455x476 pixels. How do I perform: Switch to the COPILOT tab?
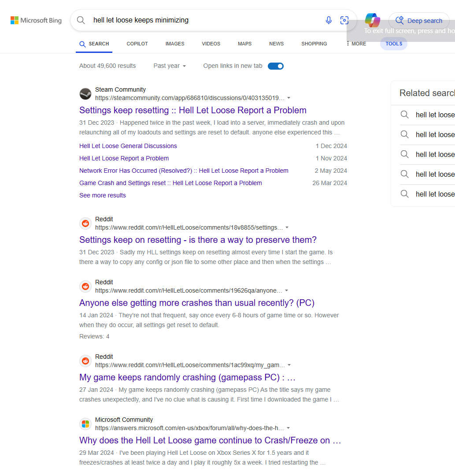pos(137,44)
